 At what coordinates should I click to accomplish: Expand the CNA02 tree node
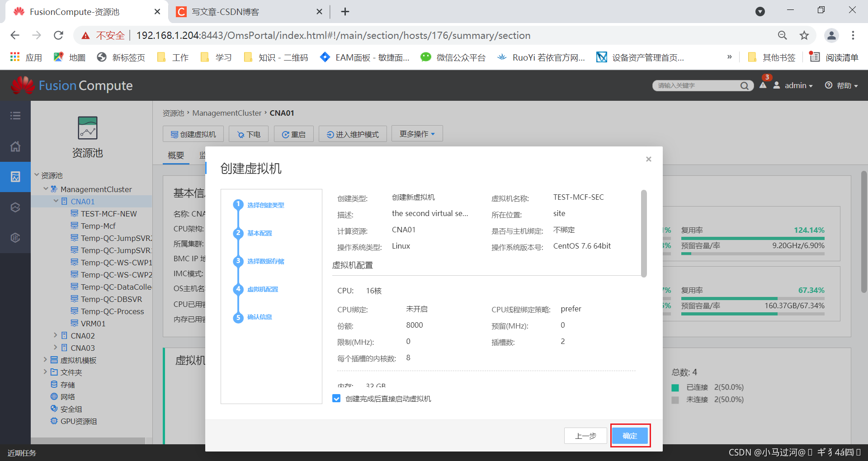[55, 335]
